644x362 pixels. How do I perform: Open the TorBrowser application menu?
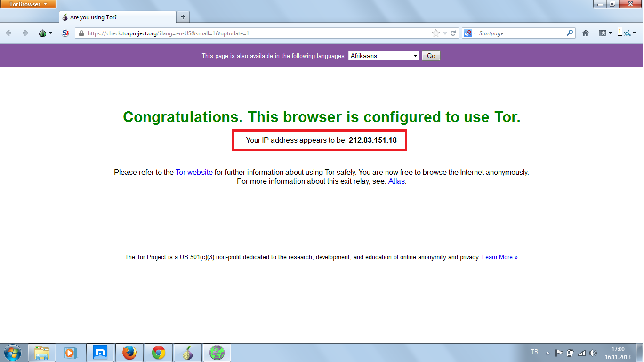pos(28,4)
